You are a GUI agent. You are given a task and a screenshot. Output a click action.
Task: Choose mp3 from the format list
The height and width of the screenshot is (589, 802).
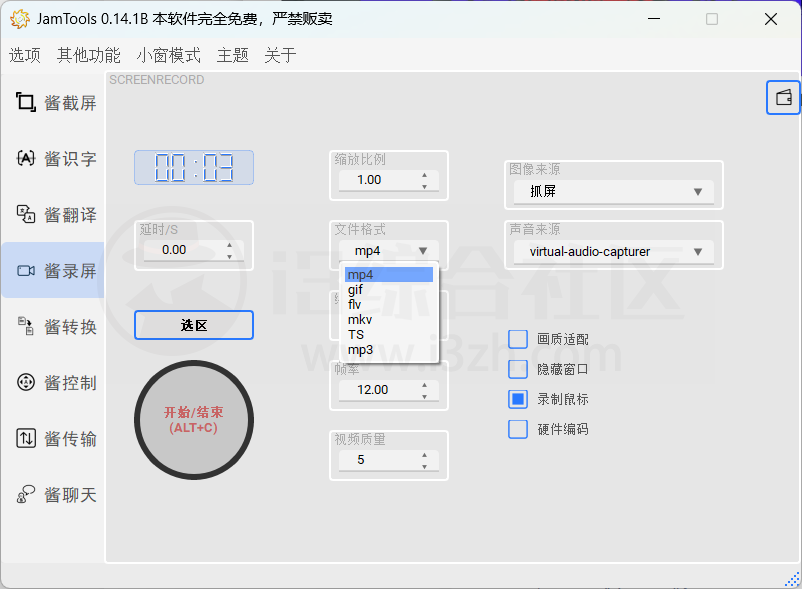389,350
